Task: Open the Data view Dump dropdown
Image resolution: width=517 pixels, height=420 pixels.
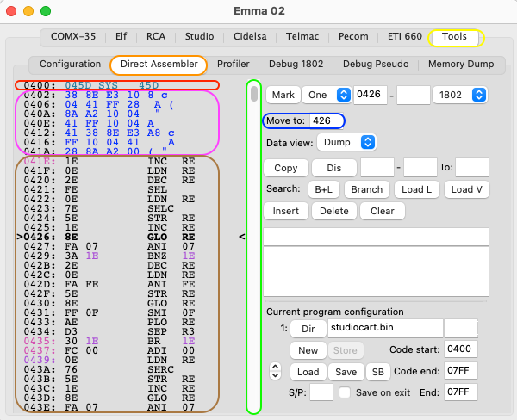Action: [x=346, y=142]
